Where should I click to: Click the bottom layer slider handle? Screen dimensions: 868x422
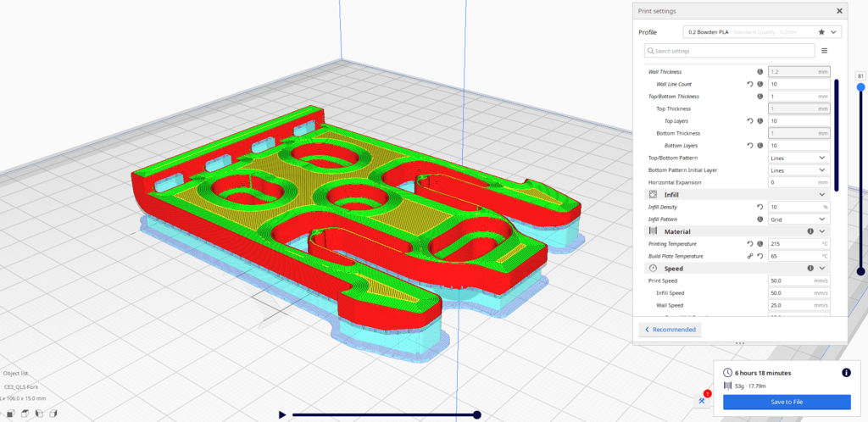860,271
